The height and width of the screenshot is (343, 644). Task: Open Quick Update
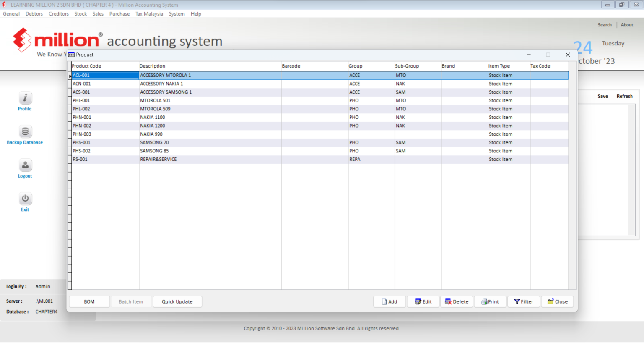coord(177,301)
